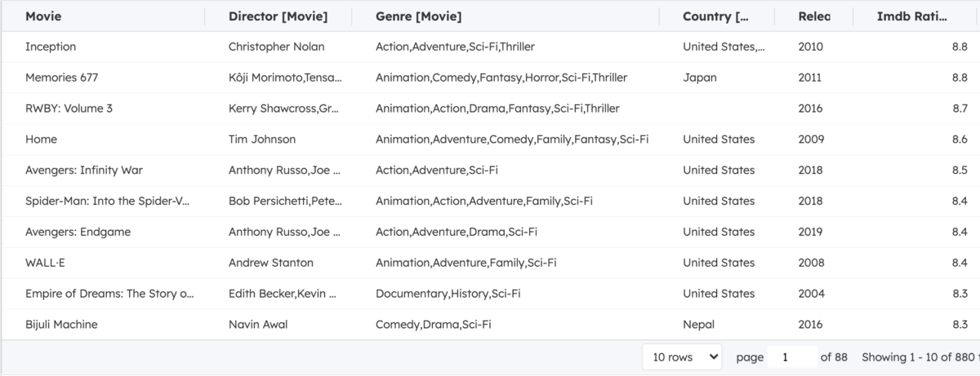
Task: Sort by Imdb Rating column header
Action: pos(912,16)
